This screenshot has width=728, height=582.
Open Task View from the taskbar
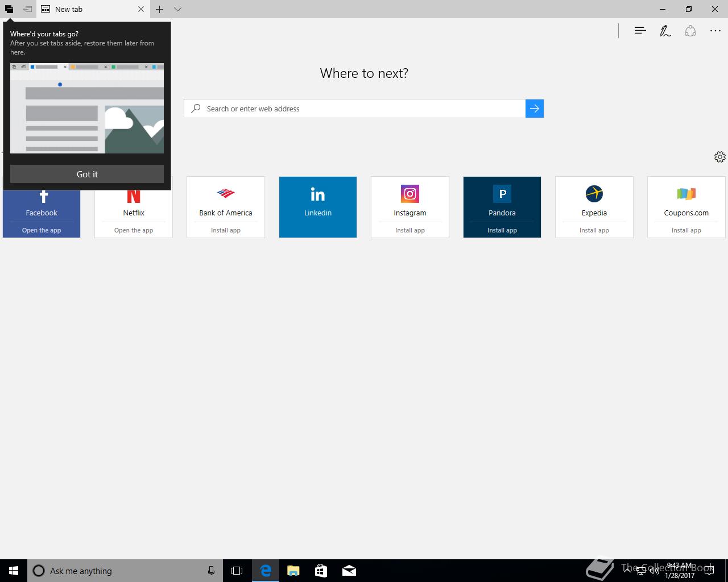tap(237, 571)
